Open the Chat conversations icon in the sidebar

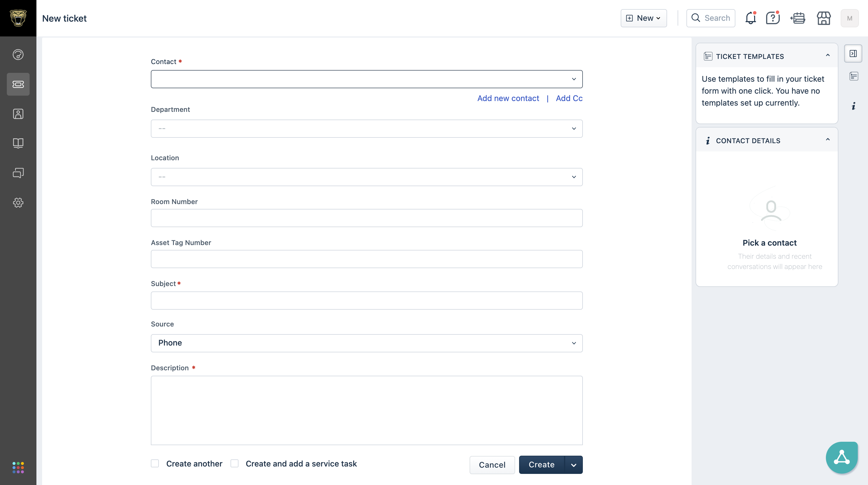18,173
